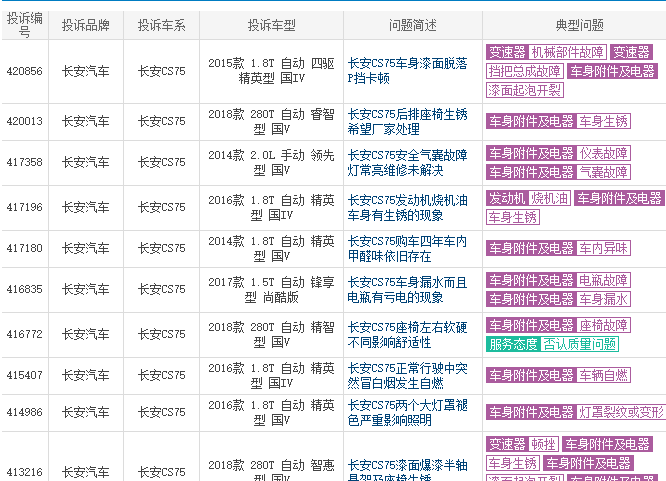
Task: Click the 投诉编号 column header
Action: click(x=25, y=25)
